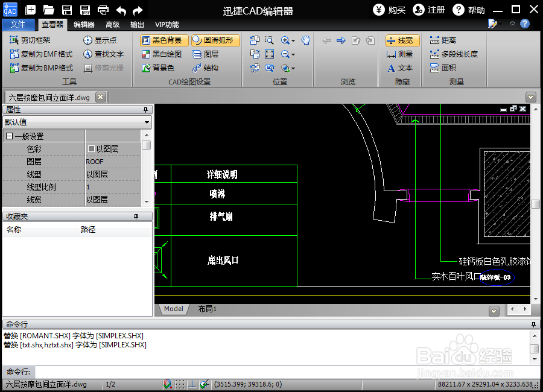The height and width of the screenshot is (392, 543).
Task: Toggle 线宽 line width hiding
Action: click(x=402, y=40)
